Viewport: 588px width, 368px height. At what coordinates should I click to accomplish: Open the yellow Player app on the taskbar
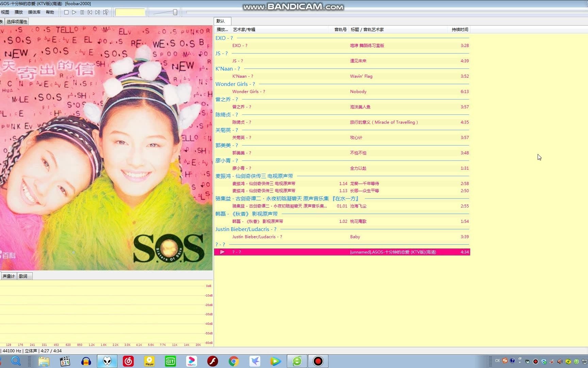pyautogui.click(x=149, y=361)
